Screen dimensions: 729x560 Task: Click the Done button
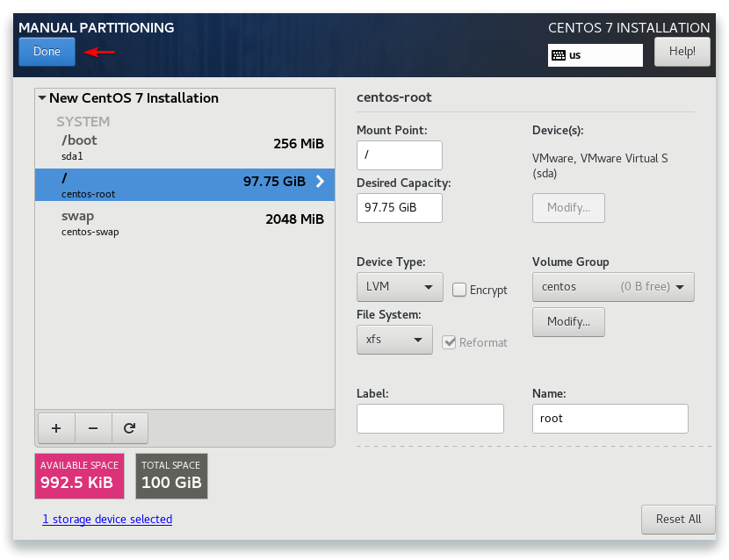pyautogui.click(x=47, y=52)
